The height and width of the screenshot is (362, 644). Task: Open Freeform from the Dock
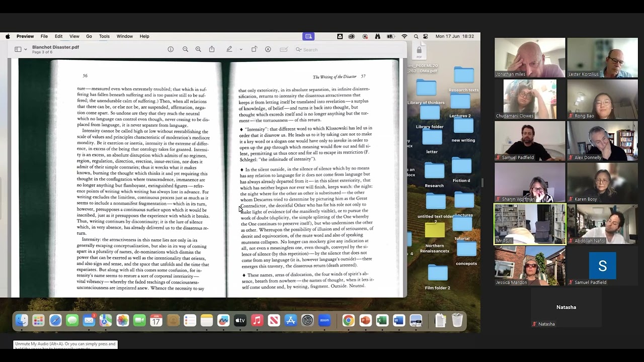[223, 320]
